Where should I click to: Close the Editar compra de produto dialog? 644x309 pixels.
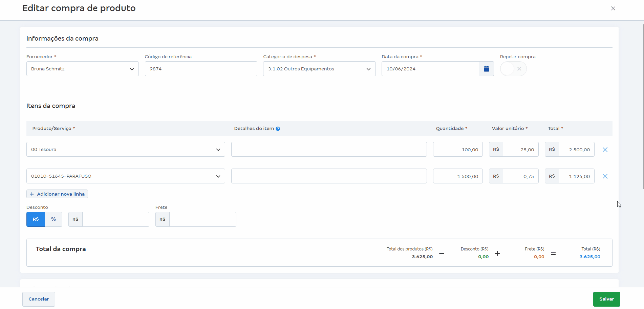point(613,8)
